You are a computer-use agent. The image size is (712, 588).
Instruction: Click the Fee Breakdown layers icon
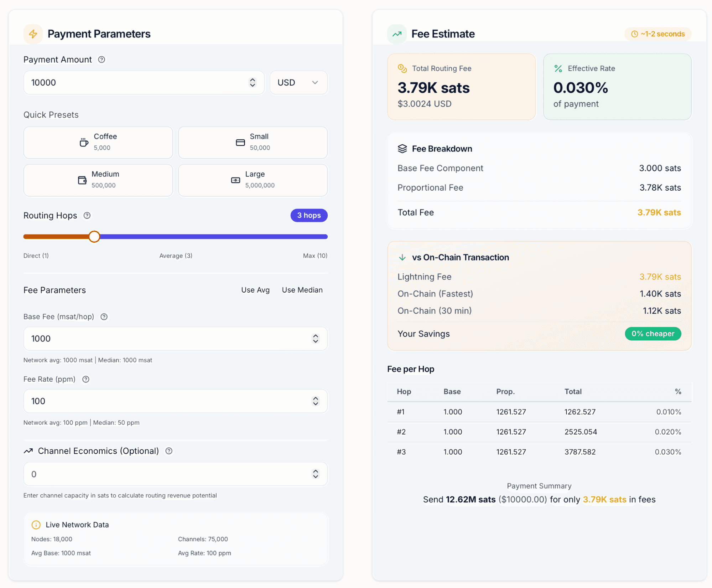point(402,149)
